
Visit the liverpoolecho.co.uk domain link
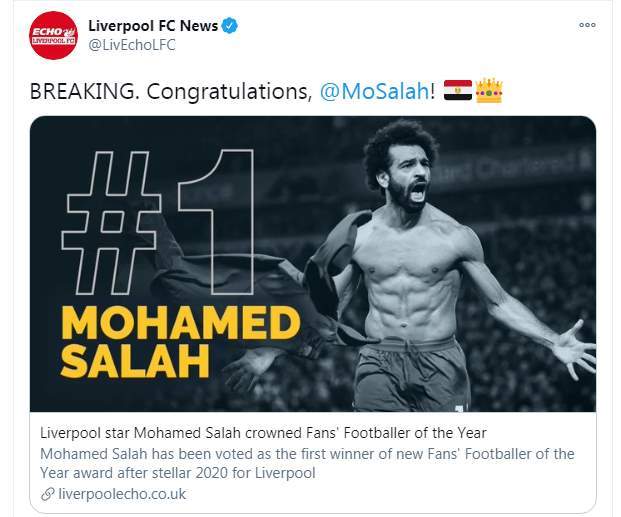pos(122,494)
